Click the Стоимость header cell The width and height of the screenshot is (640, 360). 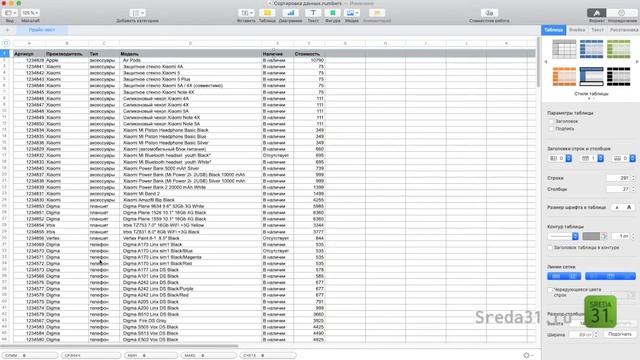(309, 53)
